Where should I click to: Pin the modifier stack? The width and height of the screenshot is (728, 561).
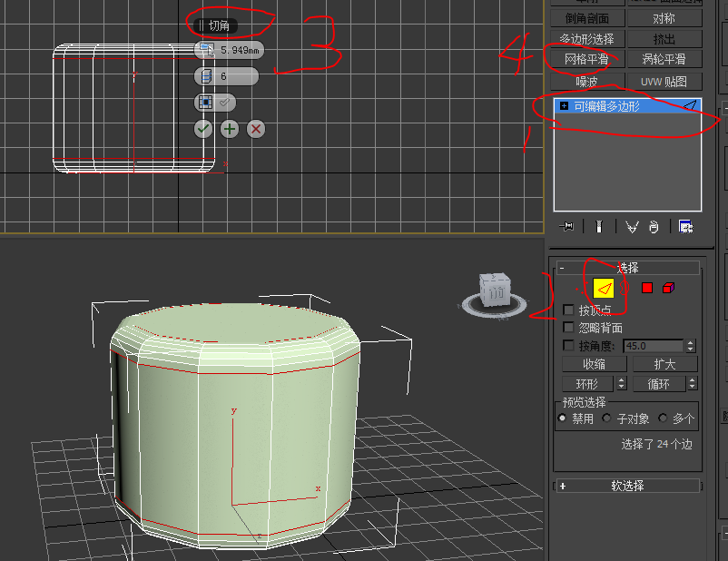coord(567,227)
